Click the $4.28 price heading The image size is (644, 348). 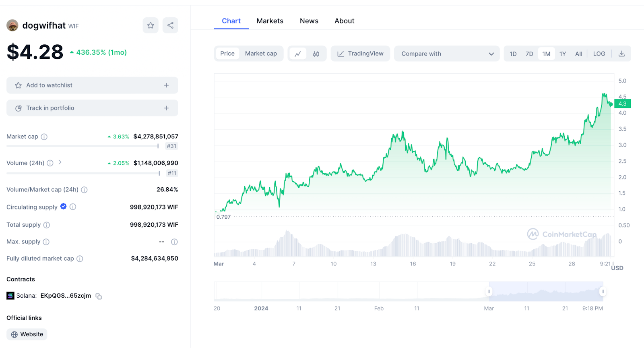point(35,52)
